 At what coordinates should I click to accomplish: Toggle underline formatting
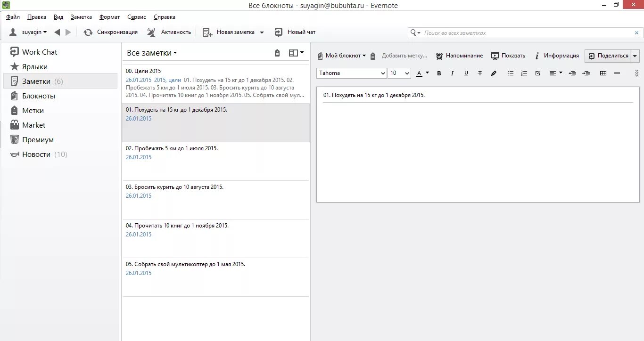click(x=466, y=73)
